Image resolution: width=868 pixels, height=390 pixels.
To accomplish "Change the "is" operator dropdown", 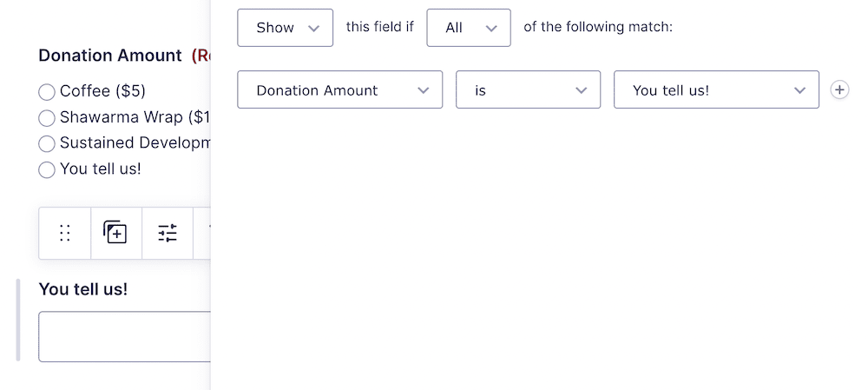I will click(528, 89).
